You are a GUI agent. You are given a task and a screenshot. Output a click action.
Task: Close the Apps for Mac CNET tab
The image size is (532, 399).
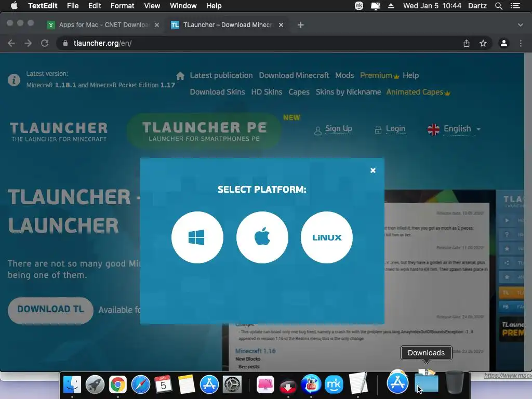click(157, 25)
